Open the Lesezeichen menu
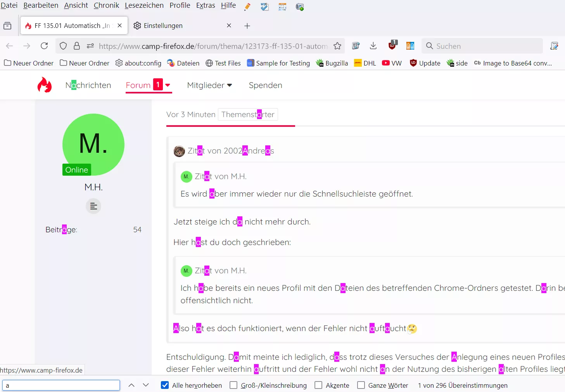Viewport: 565px width, 392px height. [x=144, y=5]
